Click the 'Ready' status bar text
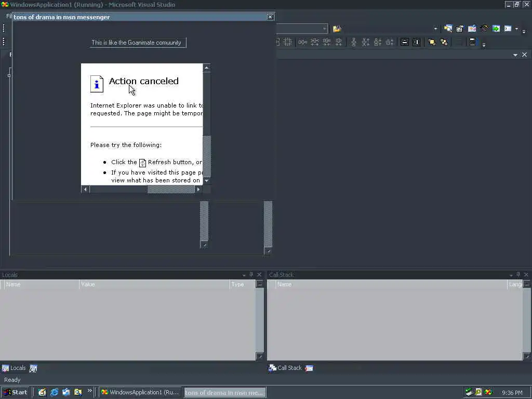Screen dimensions: 532x399 (12, 380)
